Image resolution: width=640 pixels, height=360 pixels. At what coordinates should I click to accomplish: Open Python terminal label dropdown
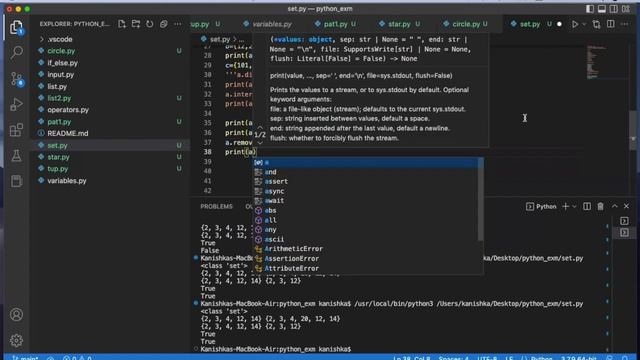[541, 207]
